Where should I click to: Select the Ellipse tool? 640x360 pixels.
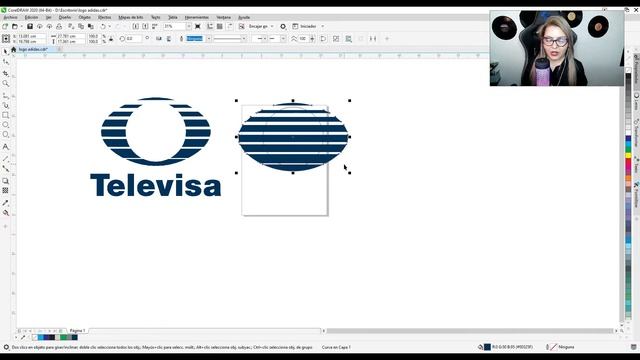point(6,125)
